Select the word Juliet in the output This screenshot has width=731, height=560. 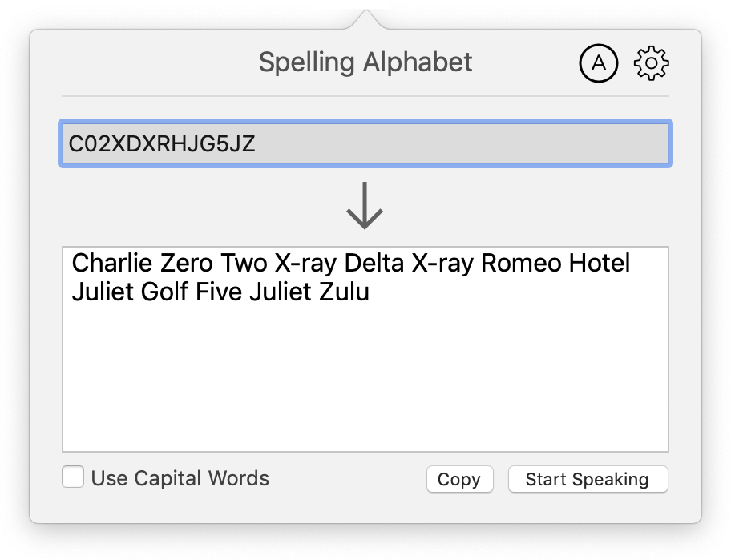(x=103, y=292)
